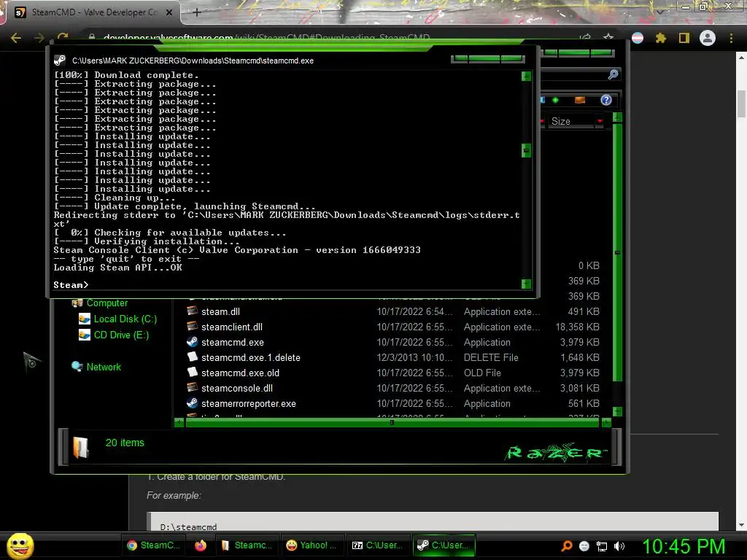Click the OLD File type cell
This screenshot has width=747, height=560.
pos(482,373)
